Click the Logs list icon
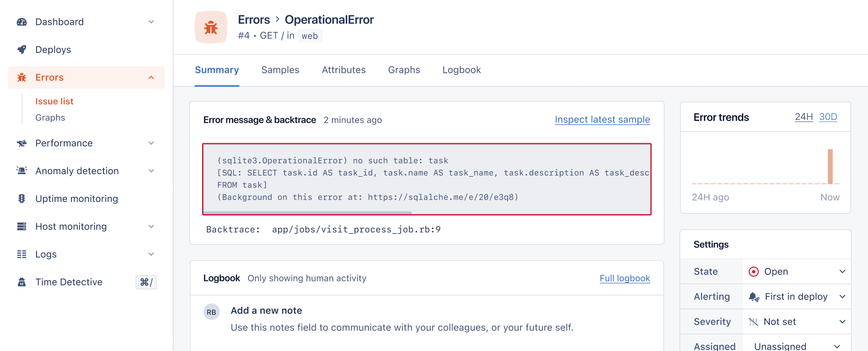Viewport: 868px width, 351px height. point(22,254)
